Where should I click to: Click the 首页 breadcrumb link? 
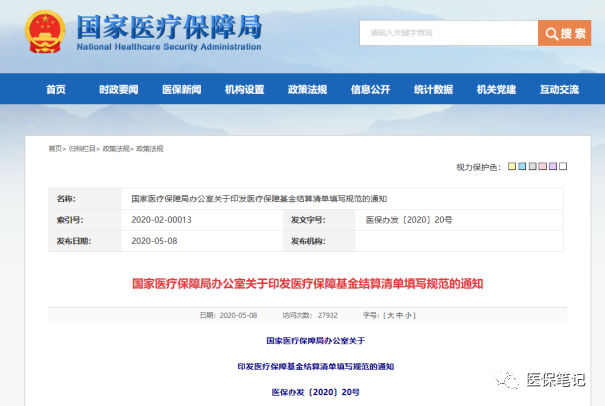click(x=55, y=149)
